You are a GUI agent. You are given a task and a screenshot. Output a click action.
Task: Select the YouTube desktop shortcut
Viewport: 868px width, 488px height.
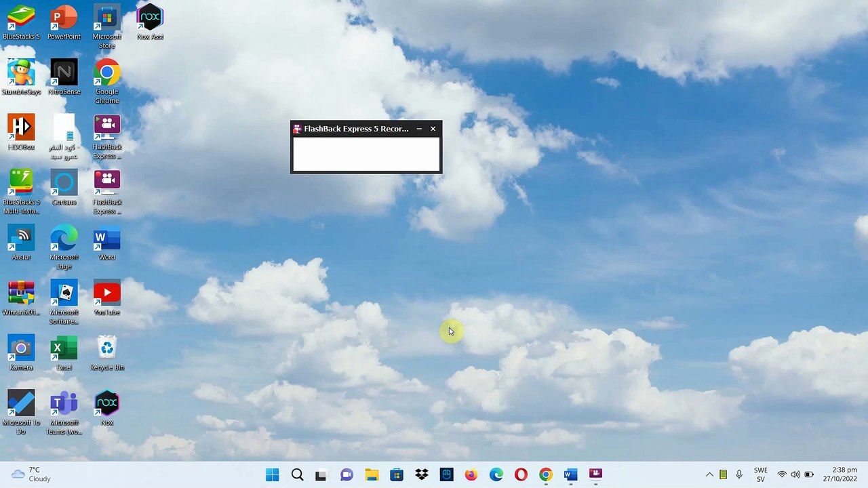point(107,298)
